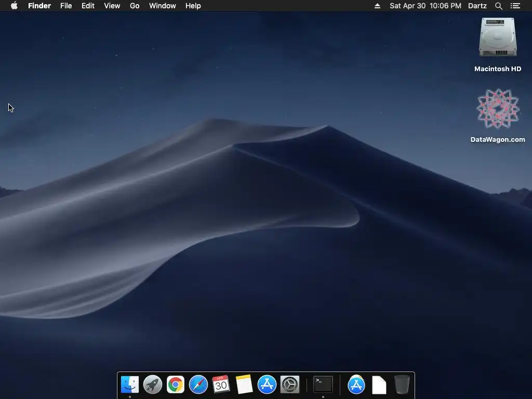Open the stack showing App Store icon near Trash
Viewport: 532px width, 399px height.
tap(356, 385)
